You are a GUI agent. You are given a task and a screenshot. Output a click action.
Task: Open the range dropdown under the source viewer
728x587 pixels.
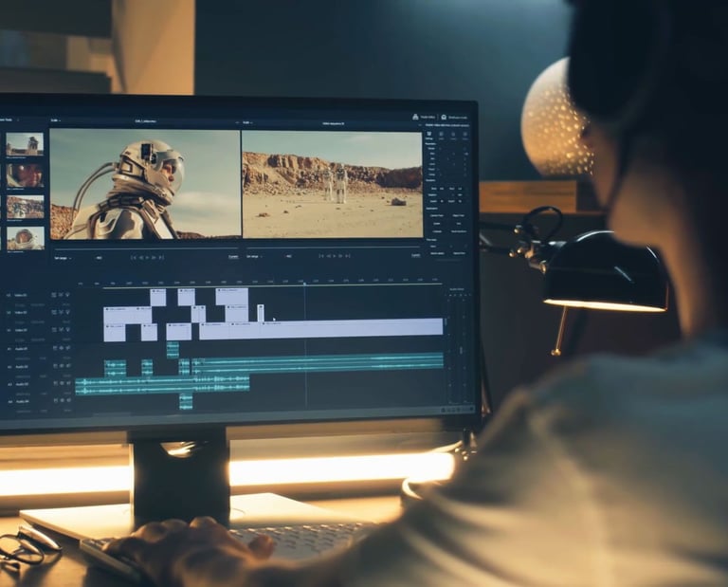[x=64, y=258]
